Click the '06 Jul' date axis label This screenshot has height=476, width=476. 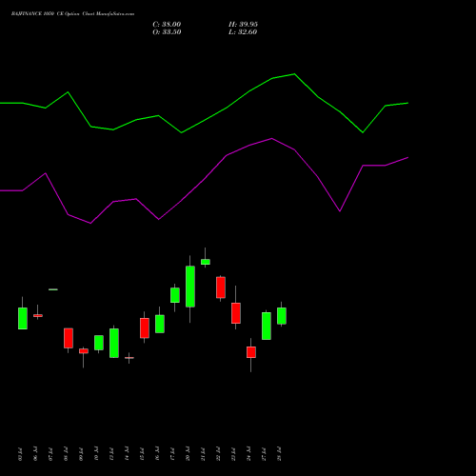pos(35,454)
